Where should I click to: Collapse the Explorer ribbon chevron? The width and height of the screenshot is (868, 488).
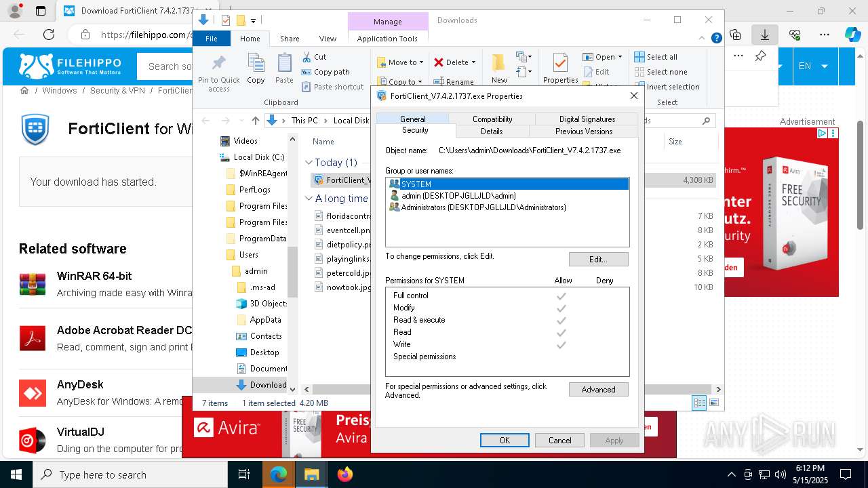[703, 39]
